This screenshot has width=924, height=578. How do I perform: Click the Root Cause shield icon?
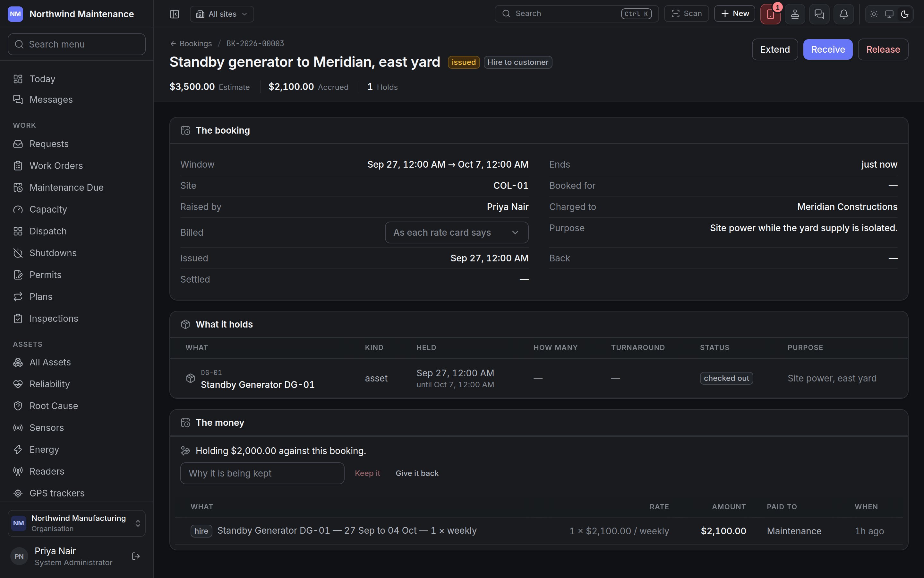18,406
